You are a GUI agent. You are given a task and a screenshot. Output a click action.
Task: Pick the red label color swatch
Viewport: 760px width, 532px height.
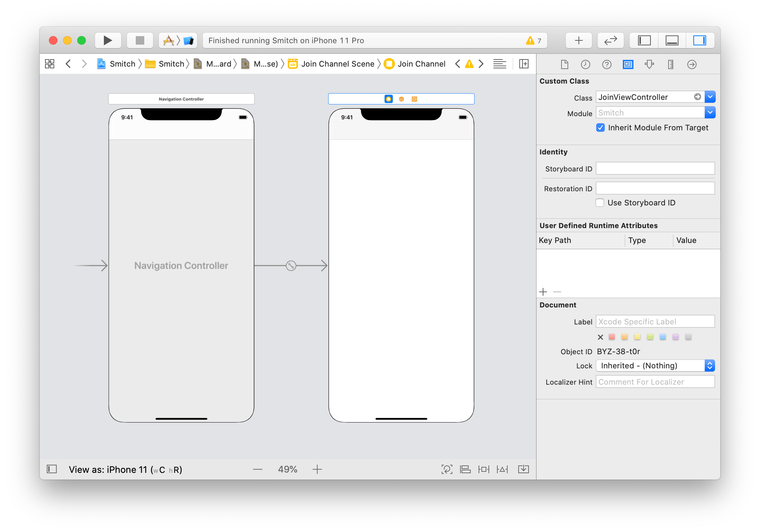coord(612,337)
